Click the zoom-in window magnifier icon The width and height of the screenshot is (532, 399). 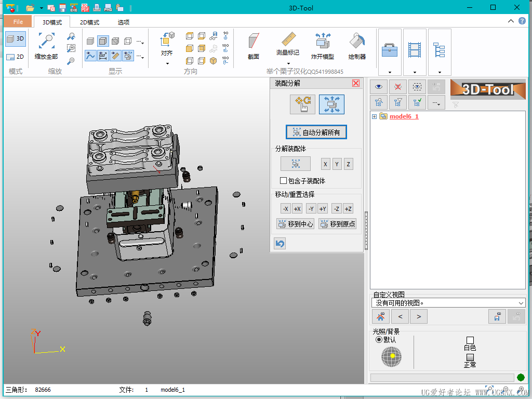pyautogui.click(x=71, y=48)
